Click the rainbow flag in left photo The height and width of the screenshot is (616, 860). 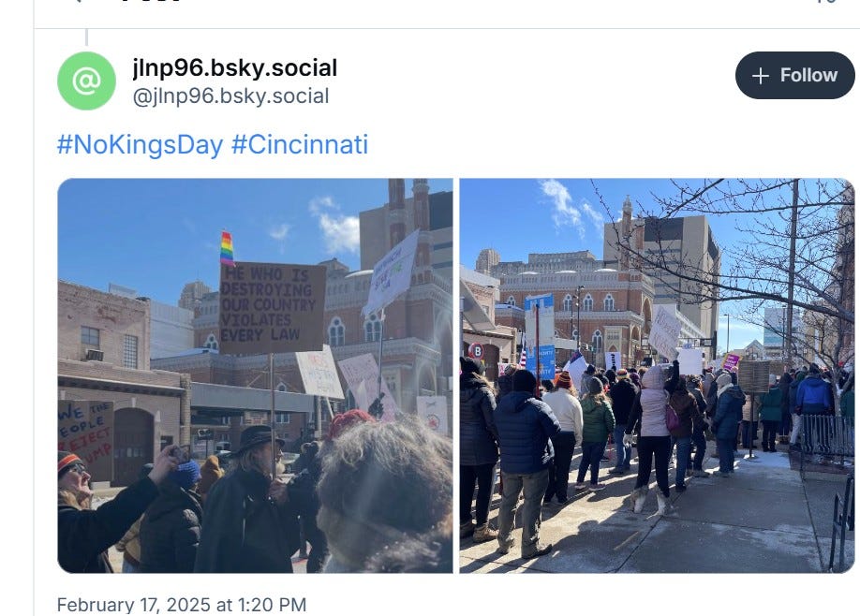click(227, 248)
